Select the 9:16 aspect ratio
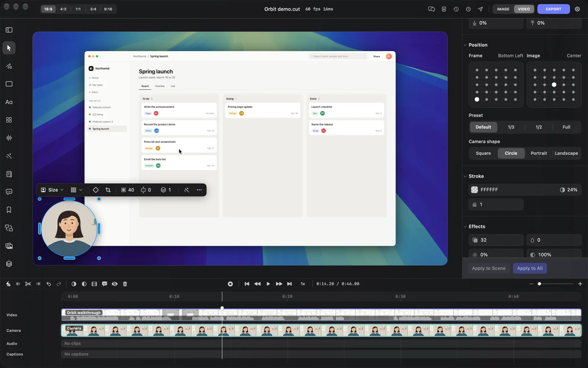Image resolution: width=588 pixels, height=368 pixels. 108,9
